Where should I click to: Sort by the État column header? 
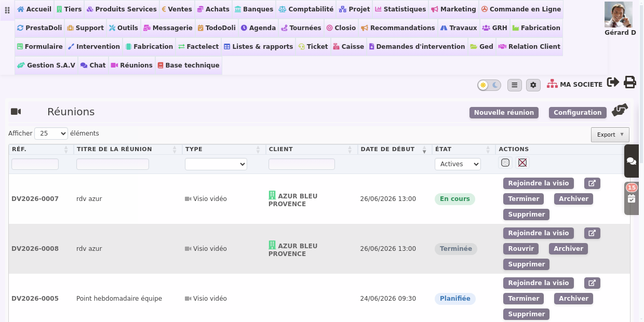(x=463, y=149)
